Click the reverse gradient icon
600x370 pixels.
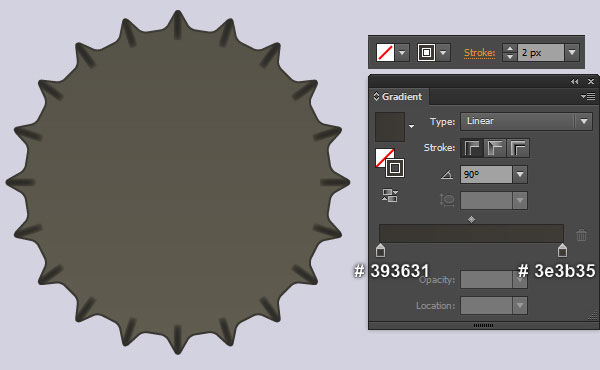point(390,195)
